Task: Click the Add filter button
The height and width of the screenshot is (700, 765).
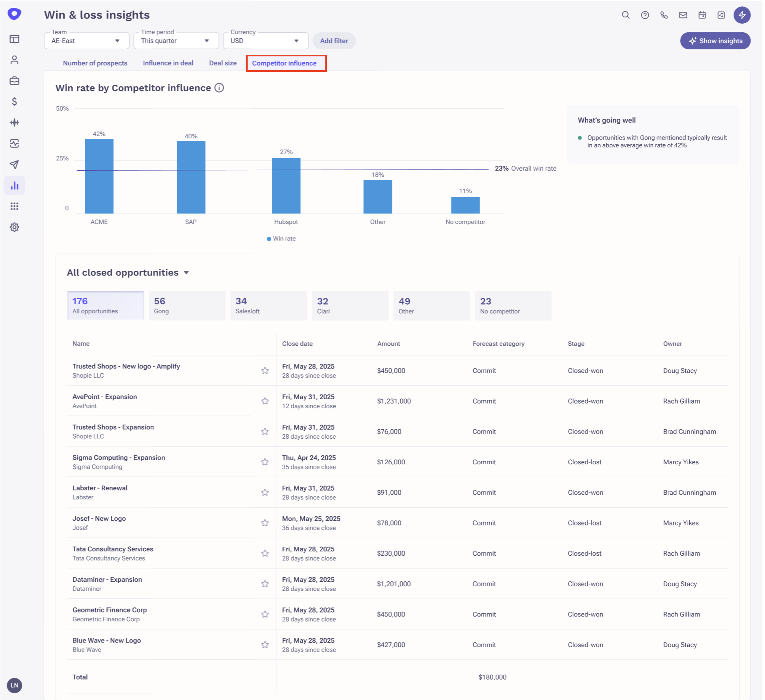Action: (x=334, y=41)
